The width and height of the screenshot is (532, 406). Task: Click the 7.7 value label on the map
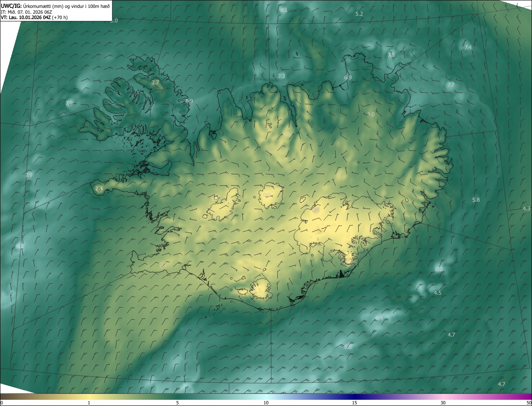[451, 85]
